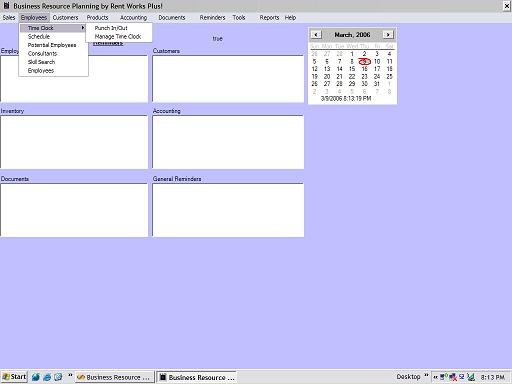This screenshot has width=512, height=384.
Task: Click the application icon in title bar
Action: [6, 5]
